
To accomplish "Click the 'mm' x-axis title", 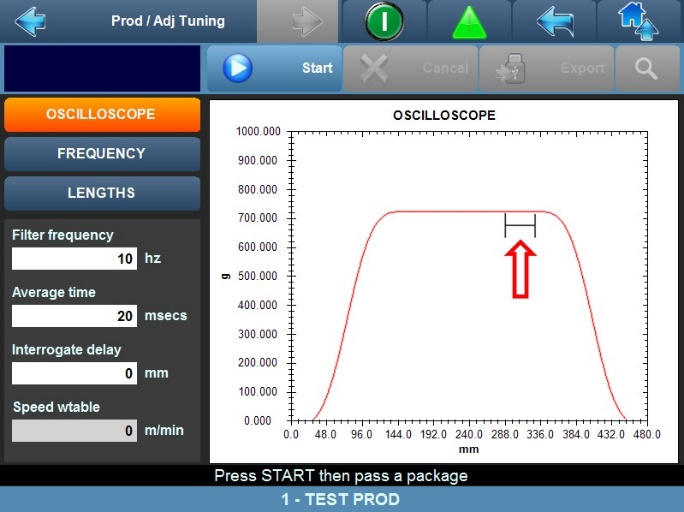I will click(469, 450).
